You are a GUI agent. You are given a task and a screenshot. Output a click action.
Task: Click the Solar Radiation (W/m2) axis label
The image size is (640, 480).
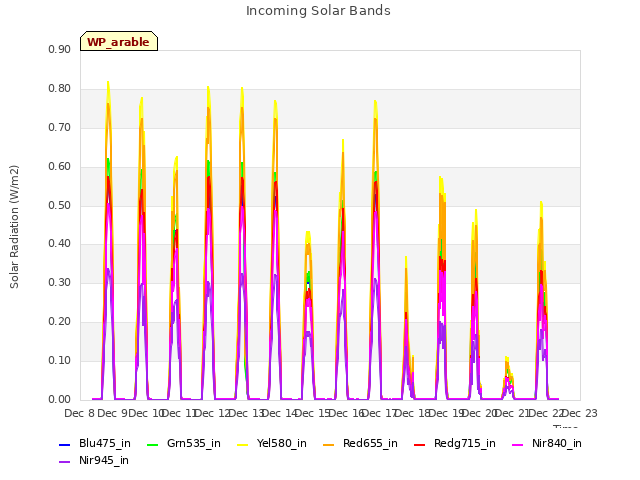(x=14, y=227)
